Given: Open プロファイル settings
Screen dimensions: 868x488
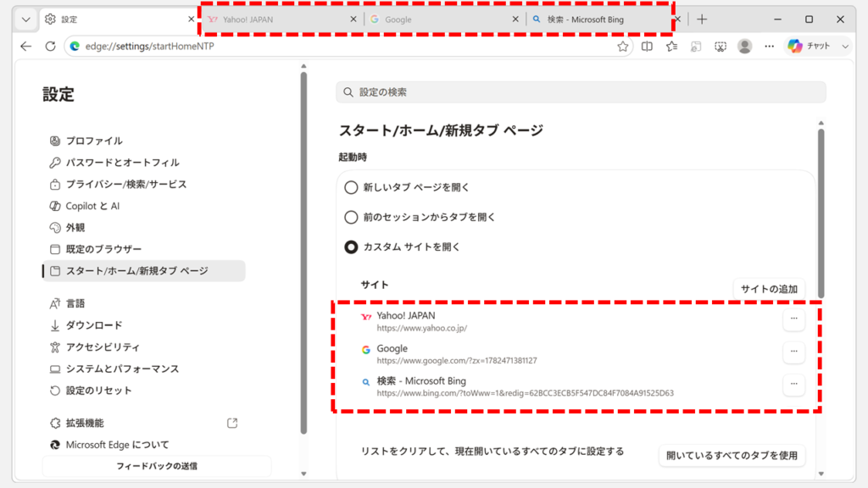Looking at the screenshot, I should click(x=144, y=141).
